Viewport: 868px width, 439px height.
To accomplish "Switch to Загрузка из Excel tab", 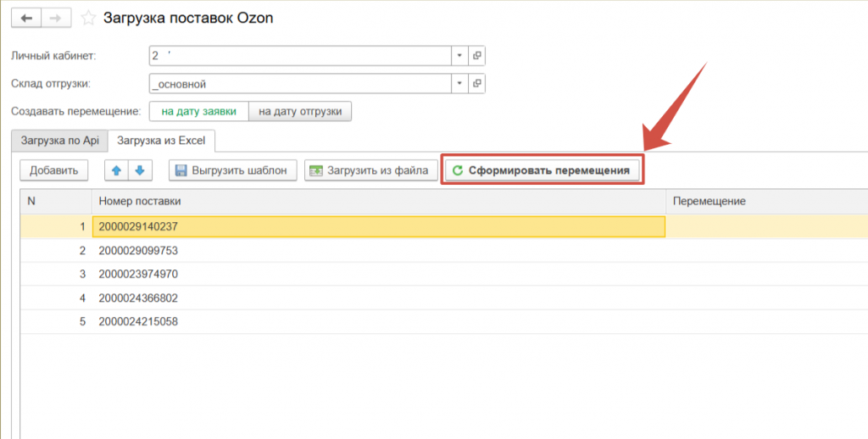I will 163,140.
